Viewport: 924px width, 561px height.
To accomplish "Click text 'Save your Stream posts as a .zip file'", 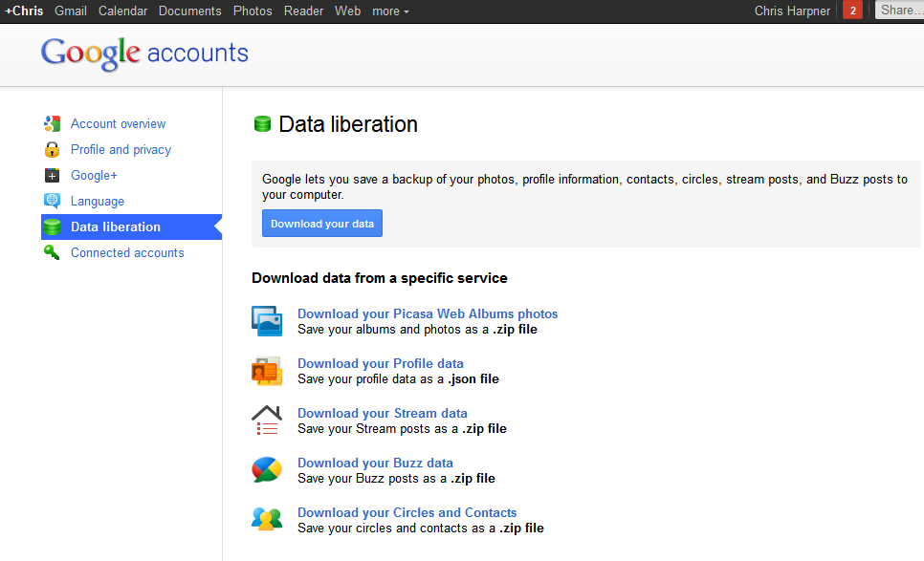I will [x=402, y=428].
